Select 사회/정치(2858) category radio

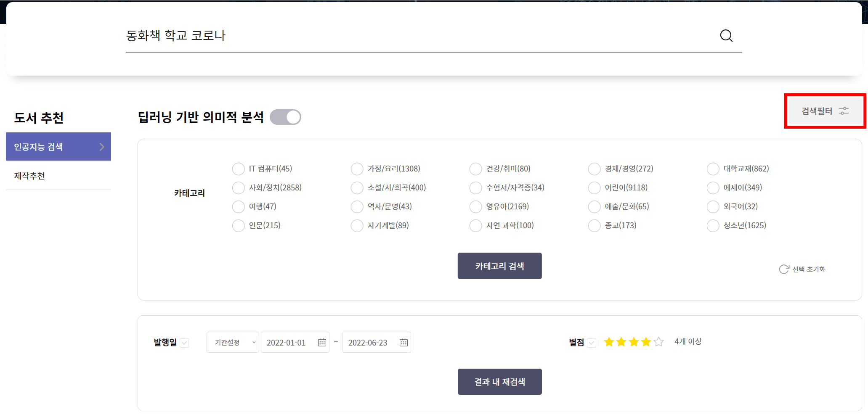pyautogui.click(x=239, y=188)
